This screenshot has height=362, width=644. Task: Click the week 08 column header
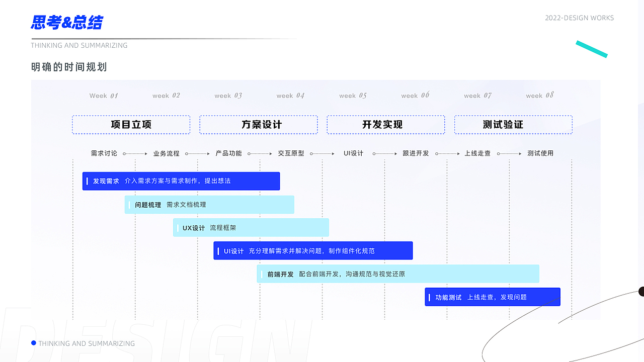(540, 95)
